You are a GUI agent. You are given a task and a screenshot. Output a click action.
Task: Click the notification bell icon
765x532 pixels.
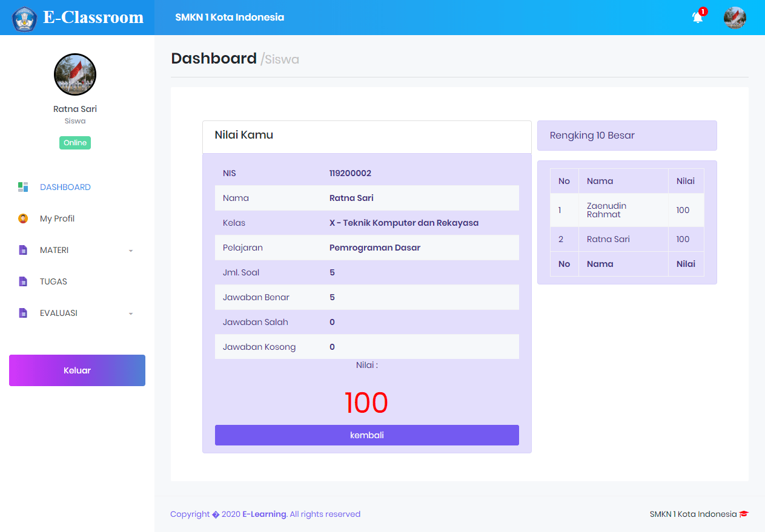click(x=698, y=18)
